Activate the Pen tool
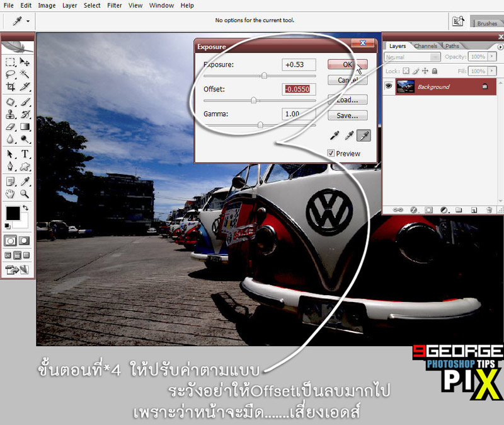This screenshot has width=504, height=425. 10,166
